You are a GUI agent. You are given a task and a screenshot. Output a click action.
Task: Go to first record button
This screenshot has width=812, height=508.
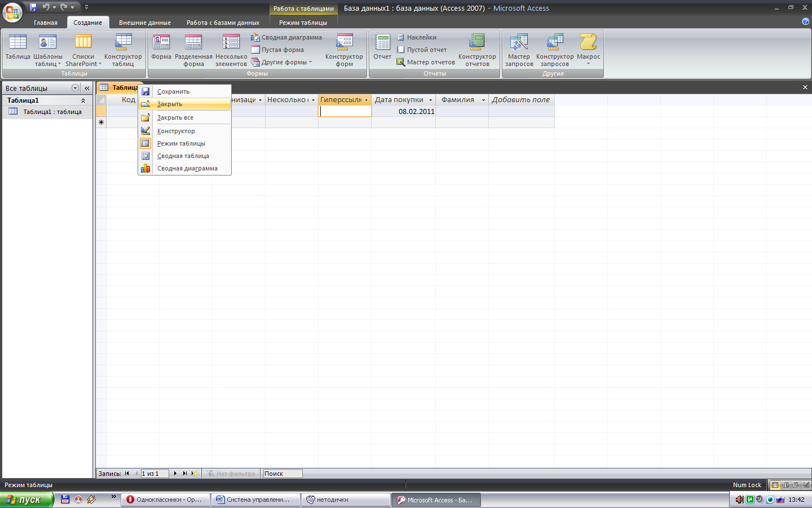point(127,474)
